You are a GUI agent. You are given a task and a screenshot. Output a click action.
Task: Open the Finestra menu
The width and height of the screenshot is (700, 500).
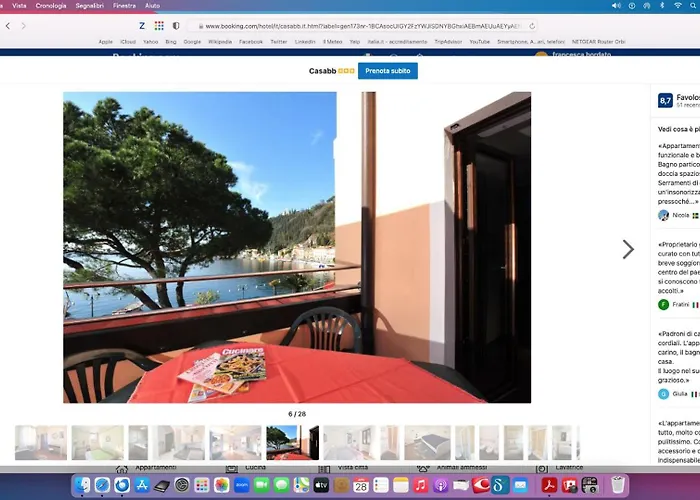click(124, 5)
